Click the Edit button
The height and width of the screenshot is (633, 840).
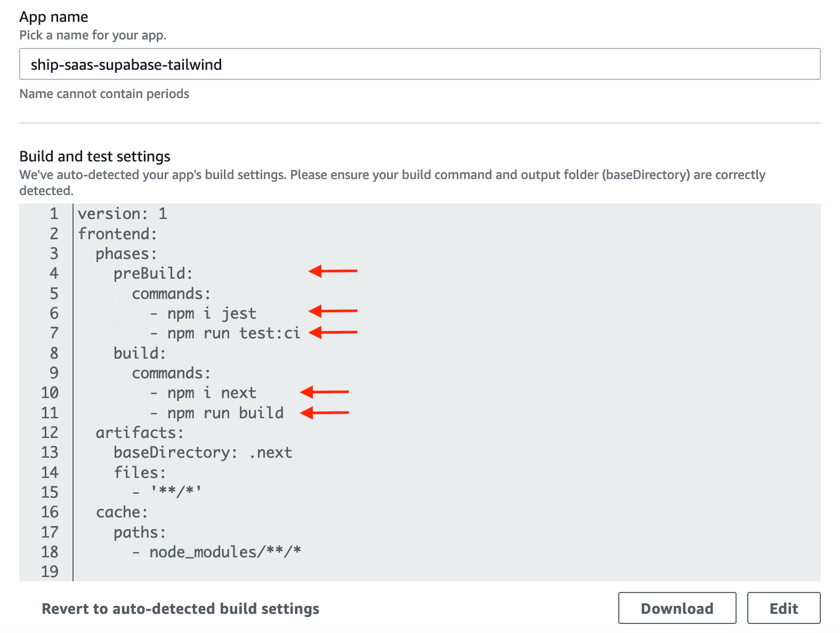(x=784, y=608)
